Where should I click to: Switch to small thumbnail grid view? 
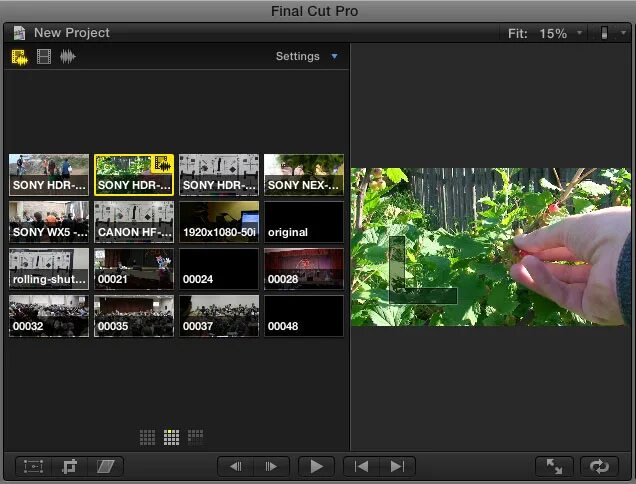(x=147, y=437)
